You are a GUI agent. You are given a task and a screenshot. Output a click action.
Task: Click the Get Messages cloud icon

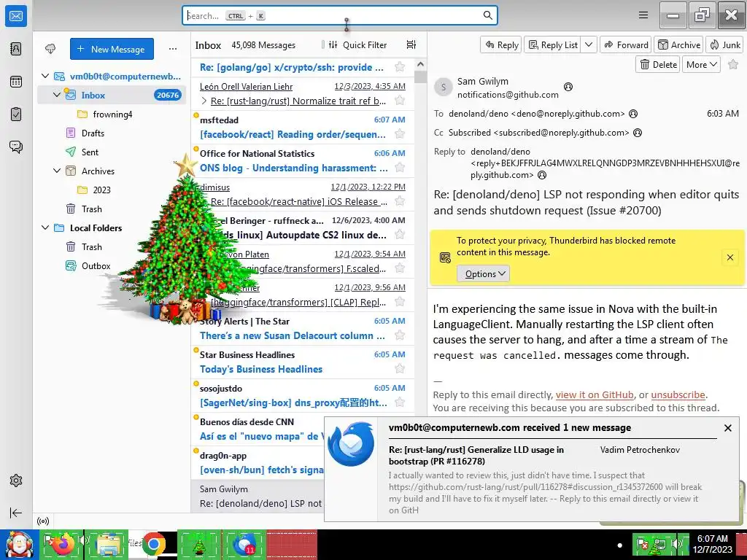(x=50, y=49)
